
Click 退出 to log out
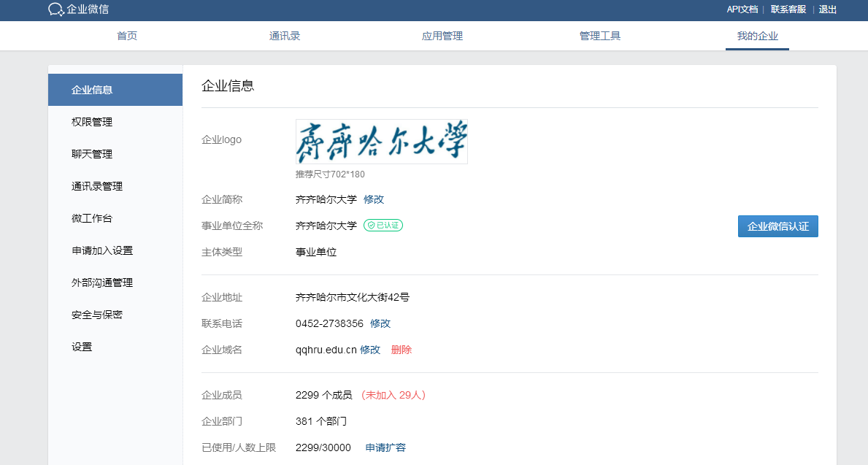[828, 9]
